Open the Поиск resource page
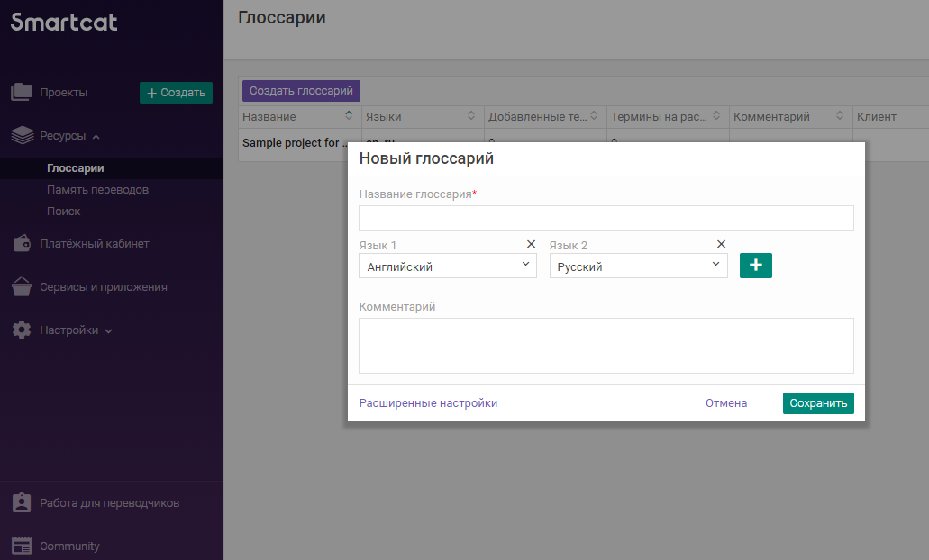This screenshot has width=929, height=560. point(62,211)
